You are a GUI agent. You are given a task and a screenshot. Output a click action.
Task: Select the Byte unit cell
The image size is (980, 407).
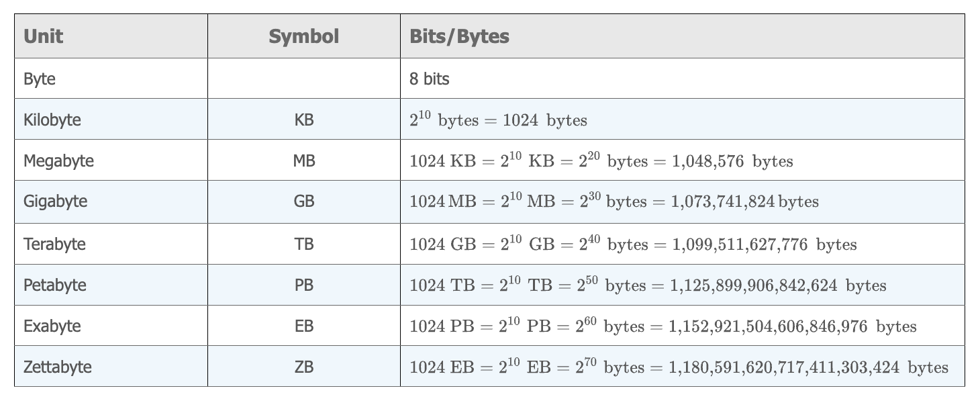(40, 79)
